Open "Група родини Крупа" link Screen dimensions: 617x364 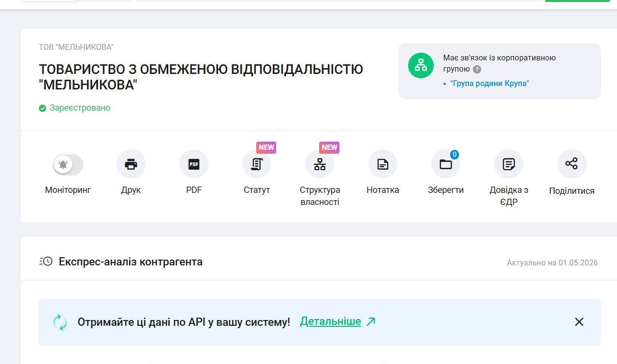click(490, 84)
